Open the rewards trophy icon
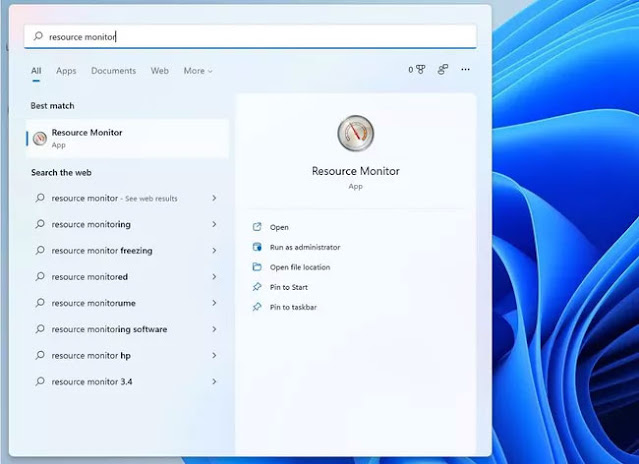Image resolution: width=639 pixels, height=464 pixels. click(x=420, y=70)
